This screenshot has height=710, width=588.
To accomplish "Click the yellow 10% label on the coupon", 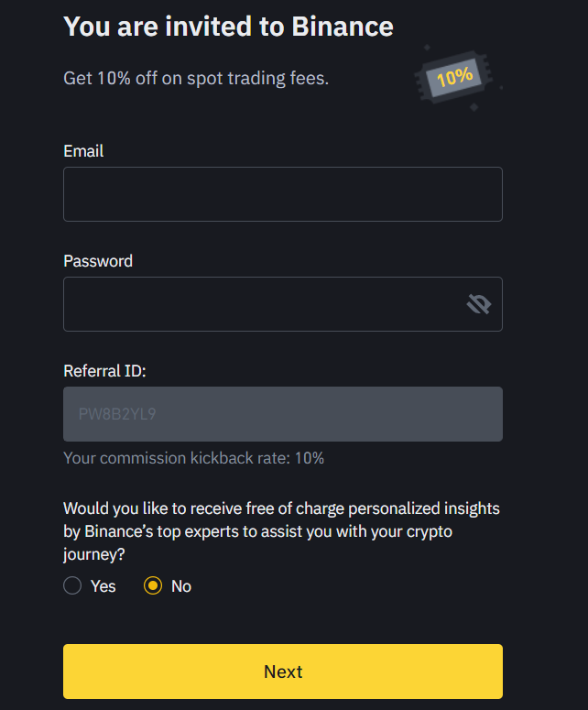I will [x=455, y=77].
